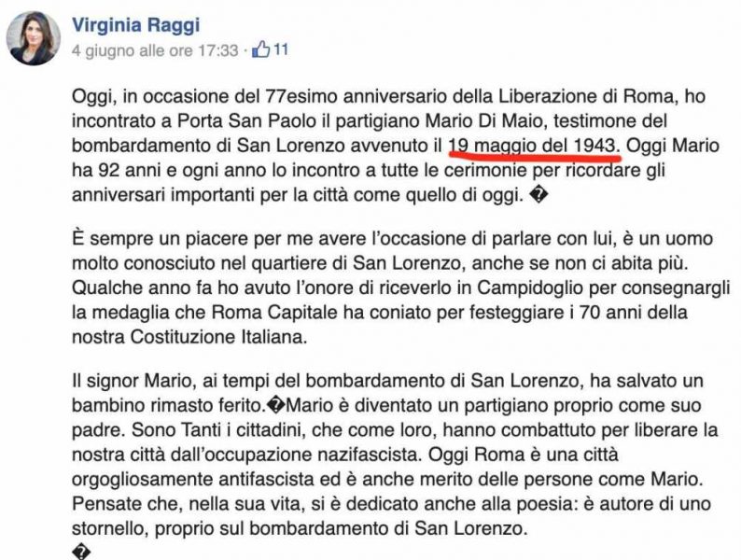Open Virginia Raggi's profile picture
This screenshot has width=741, height=560.
(x=33, y=38)
